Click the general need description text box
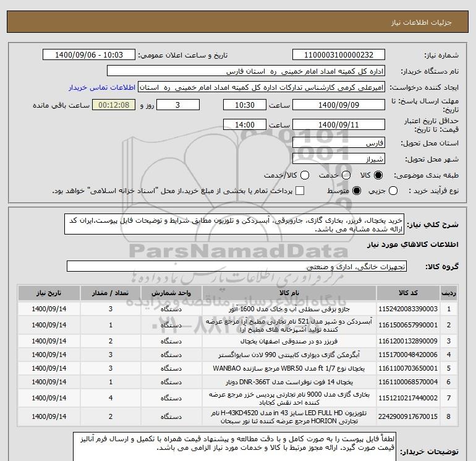The image size is (476, 461). [x=234, y=224]
